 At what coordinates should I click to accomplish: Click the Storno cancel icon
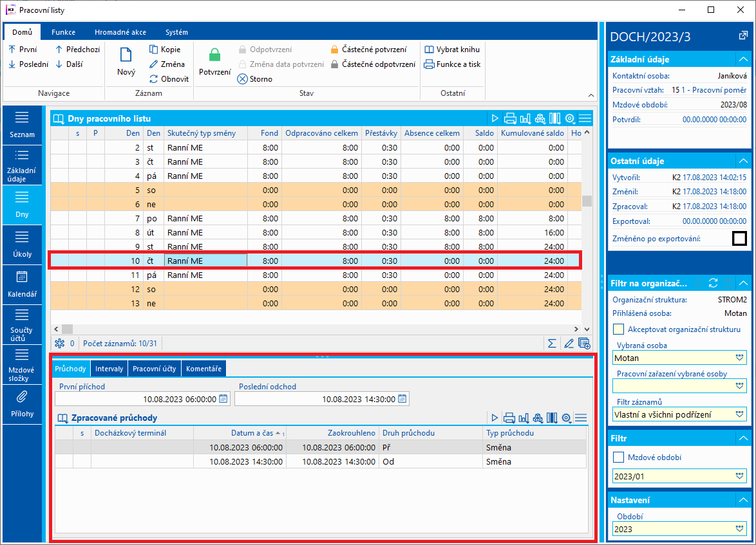tap(242, 79)
